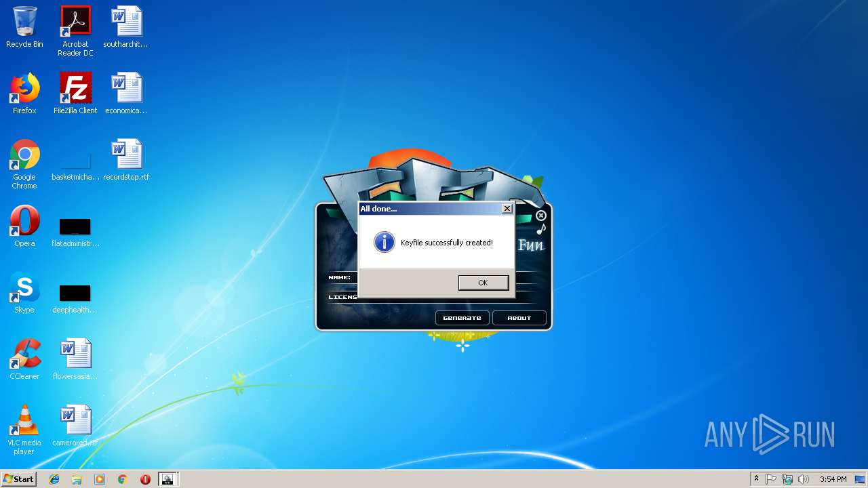Close the keygen with round X icon
The image size is (868, 488).
(x=540, y=216)
